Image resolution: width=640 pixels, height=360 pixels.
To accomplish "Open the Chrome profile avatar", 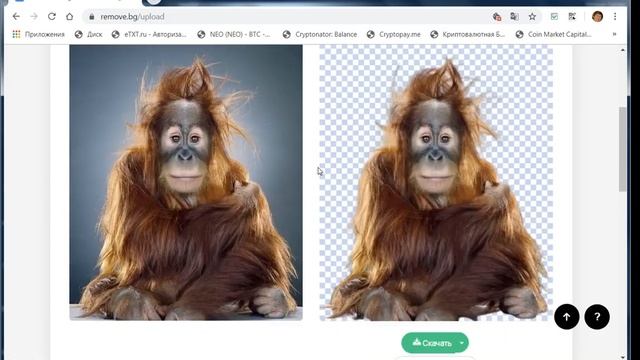I will [x=598, y=17].
